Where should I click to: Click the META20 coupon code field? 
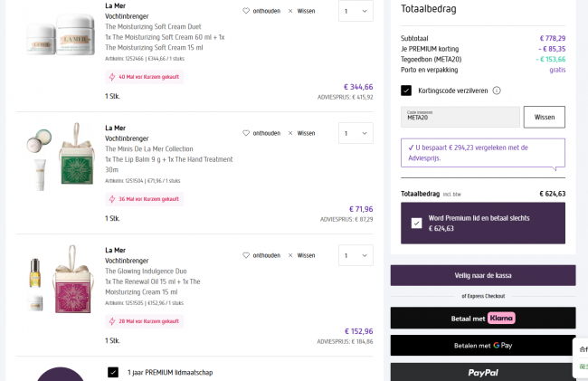[x=460, y=117]
